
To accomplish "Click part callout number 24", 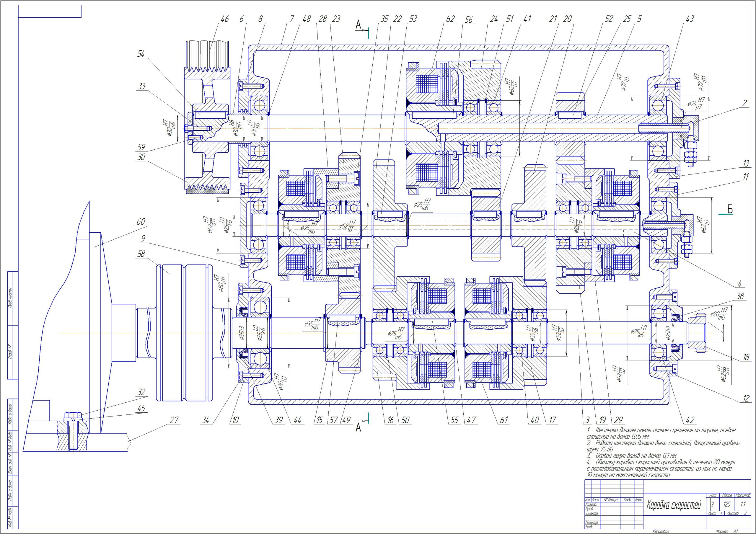I will click(x=493, y=19).
